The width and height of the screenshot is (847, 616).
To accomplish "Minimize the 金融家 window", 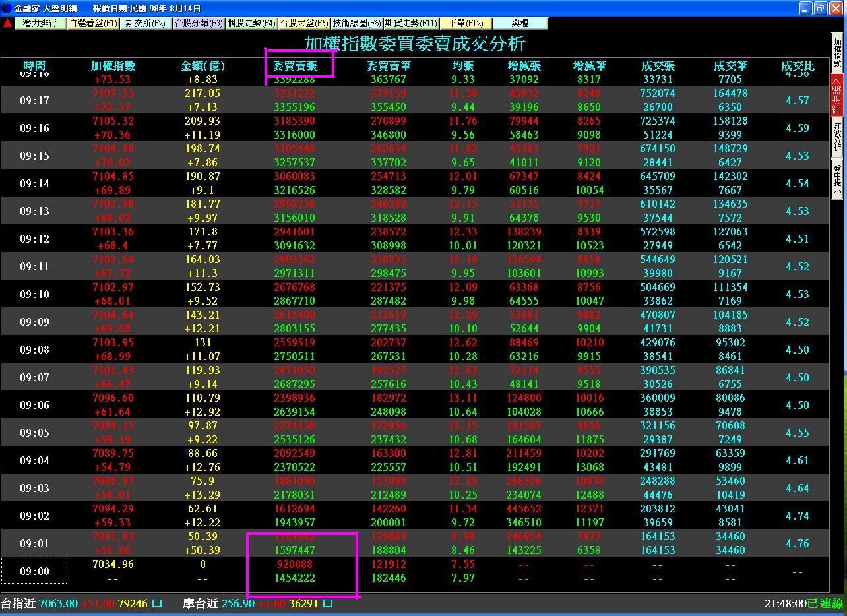I will click(x=805, y=8).
